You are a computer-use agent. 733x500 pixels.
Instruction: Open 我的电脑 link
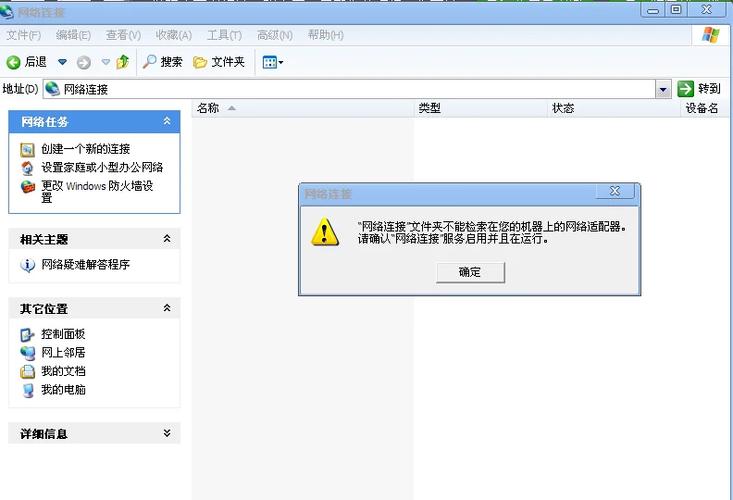[63, 389]
